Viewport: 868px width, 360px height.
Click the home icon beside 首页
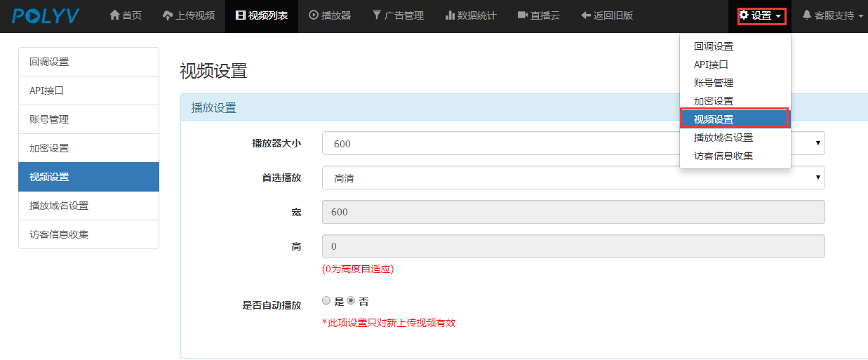[x=115, y=15]
